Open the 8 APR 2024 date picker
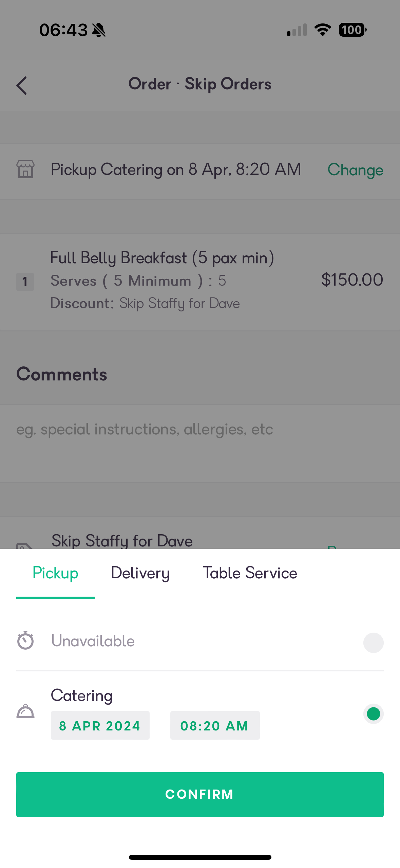The width and height of the screenshot is (400, 868). 100,725
